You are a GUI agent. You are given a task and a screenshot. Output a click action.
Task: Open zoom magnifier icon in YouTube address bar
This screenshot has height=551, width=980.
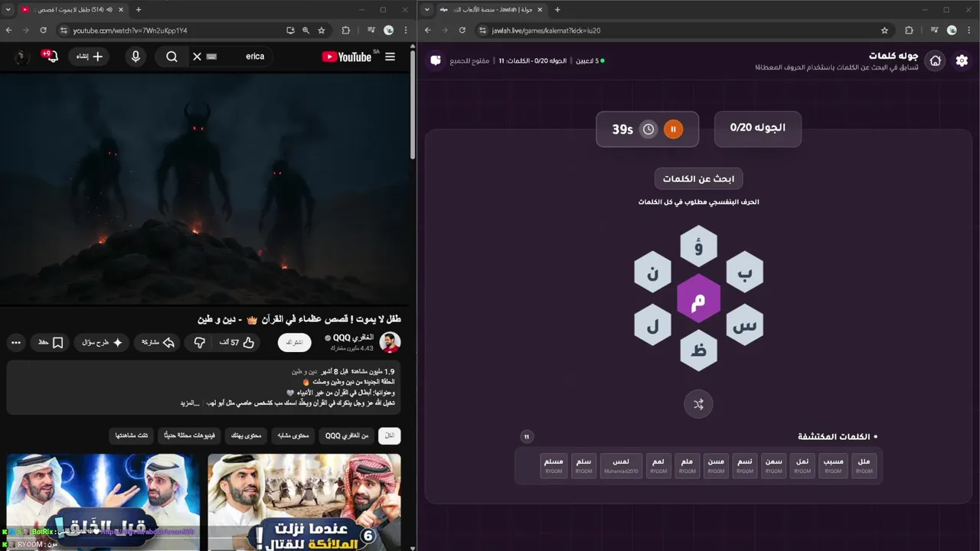305,31
